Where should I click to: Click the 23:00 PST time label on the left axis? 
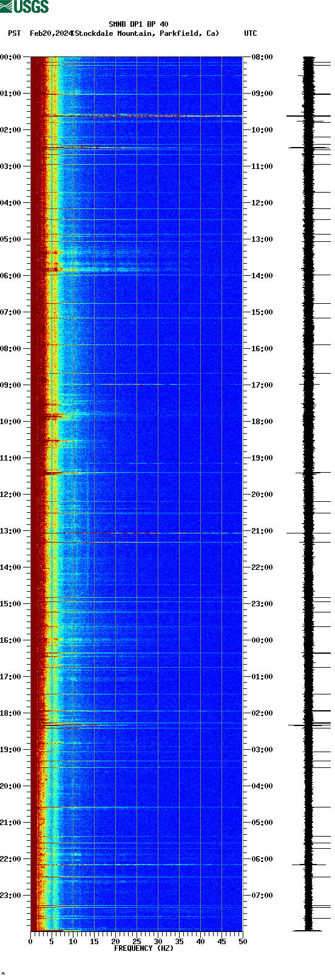click(11, 896)
